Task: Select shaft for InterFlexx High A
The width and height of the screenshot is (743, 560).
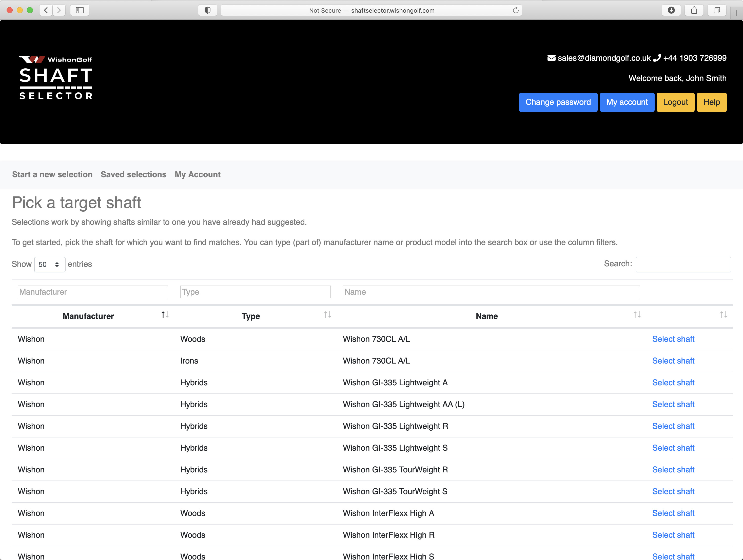Action: point(673,513)
